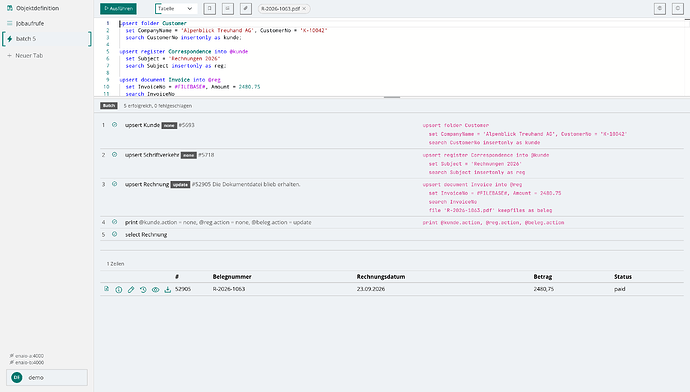
Task: Click the success check icon for upsert Kunde
Action: pos(114,125)
